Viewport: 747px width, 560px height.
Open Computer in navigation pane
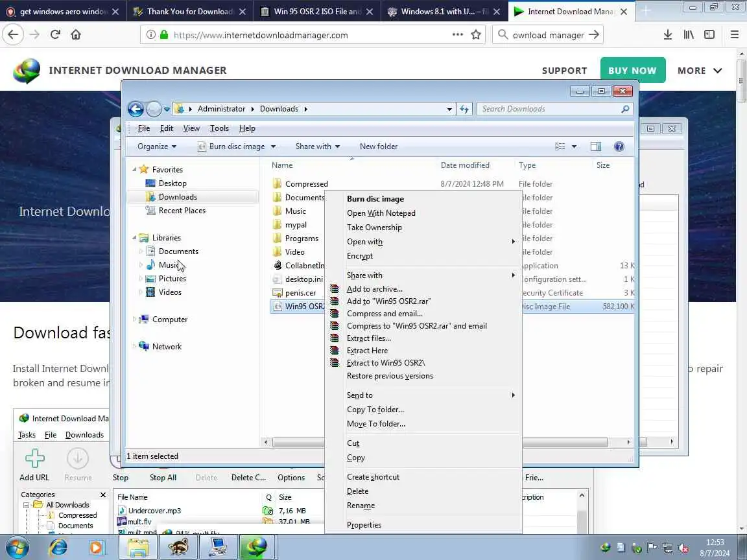[170, 320]
